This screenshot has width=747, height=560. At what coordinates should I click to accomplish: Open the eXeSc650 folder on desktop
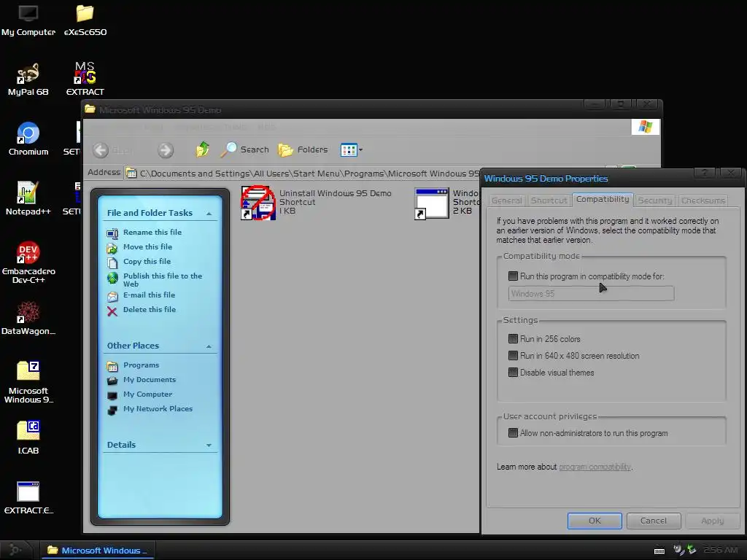click(x=85, y=20)
